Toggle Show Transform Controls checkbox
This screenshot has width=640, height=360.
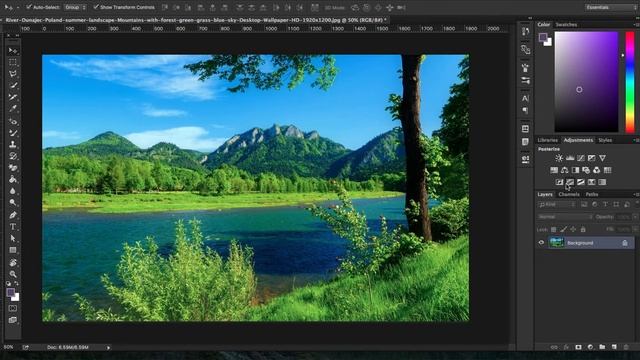96,7
